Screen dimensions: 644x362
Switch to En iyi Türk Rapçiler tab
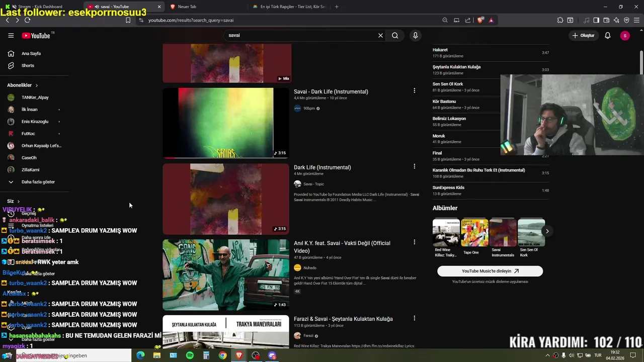pos(289,7)
